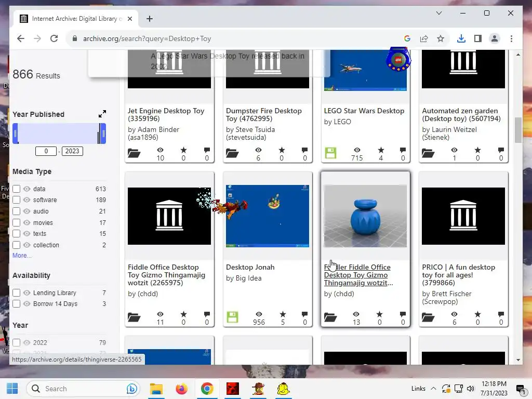Click the Chrome taskbar icon
The image size is (532, 399).
click(207, 389)
